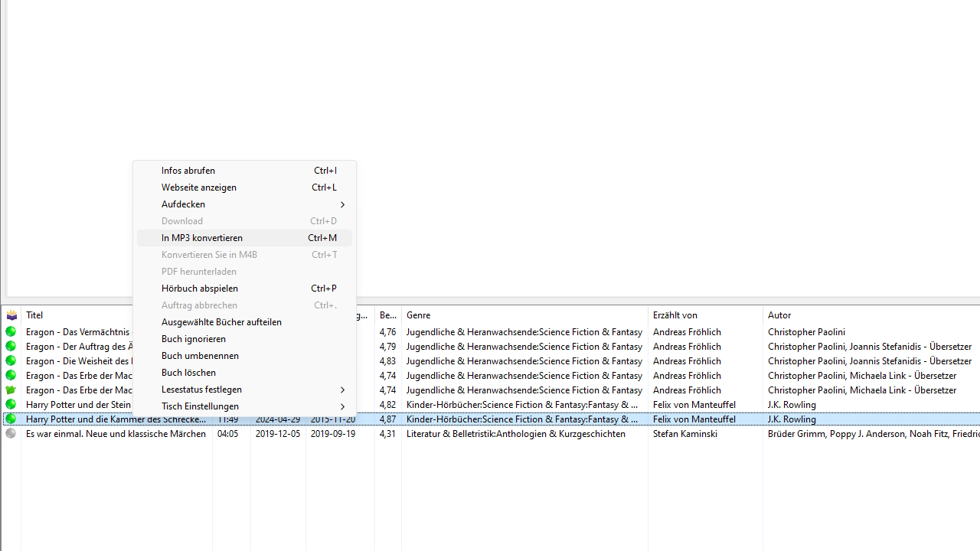This screenshot has width=980, height=551.
Task: Click the green icon on the selected Kammer des Schreckens row
Action: pyautogui.click(x=11, y=419)
